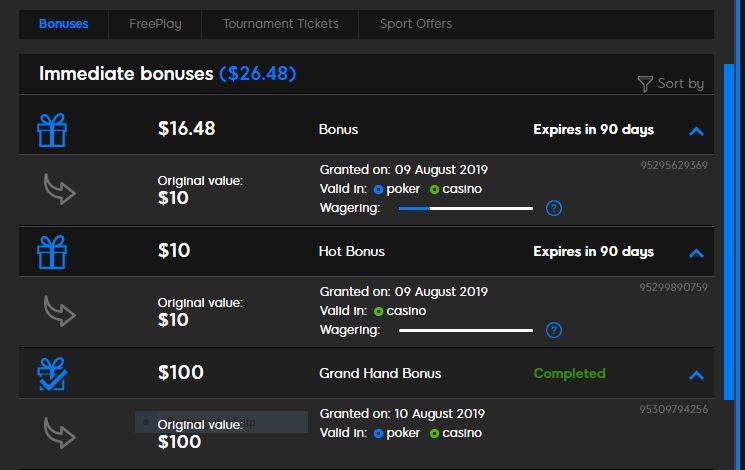This screenshot has width=745, height=470.
Task: Collapse the Grand Hand Bonus details chevron
Action: [696, 375]
